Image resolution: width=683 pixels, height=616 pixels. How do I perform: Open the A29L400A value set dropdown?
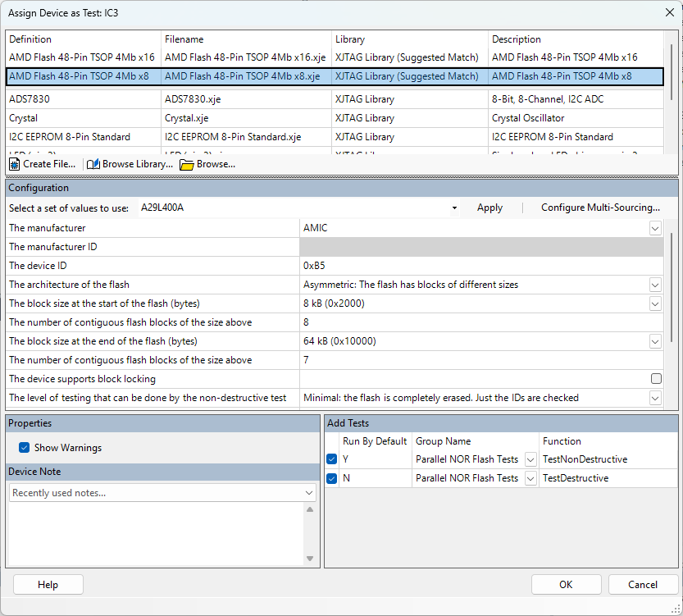click(x=454, y=208)
